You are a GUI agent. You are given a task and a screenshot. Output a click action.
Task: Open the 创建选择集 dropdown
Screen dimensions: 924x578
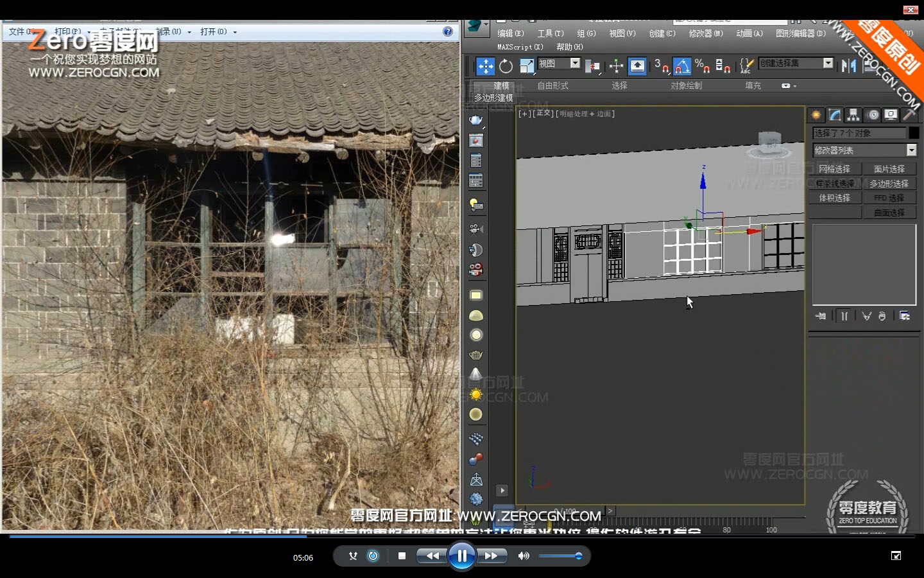click(796, 63)
